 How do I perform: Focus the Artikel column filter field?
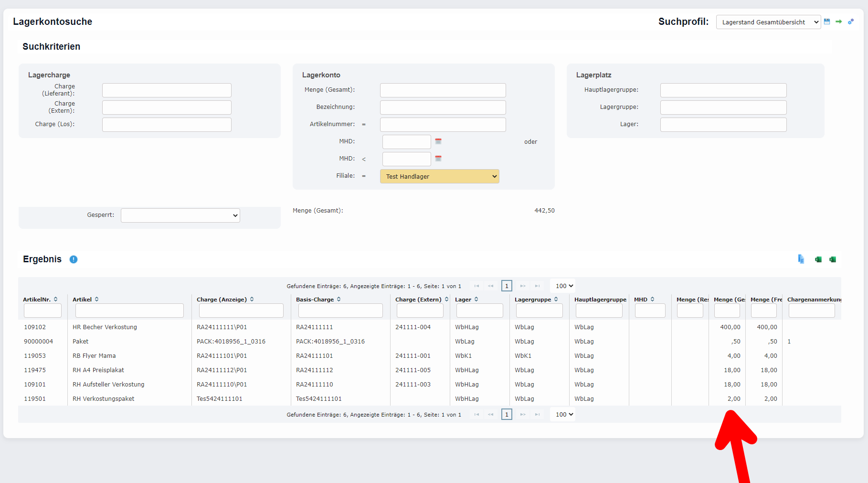tap(129, 311)
